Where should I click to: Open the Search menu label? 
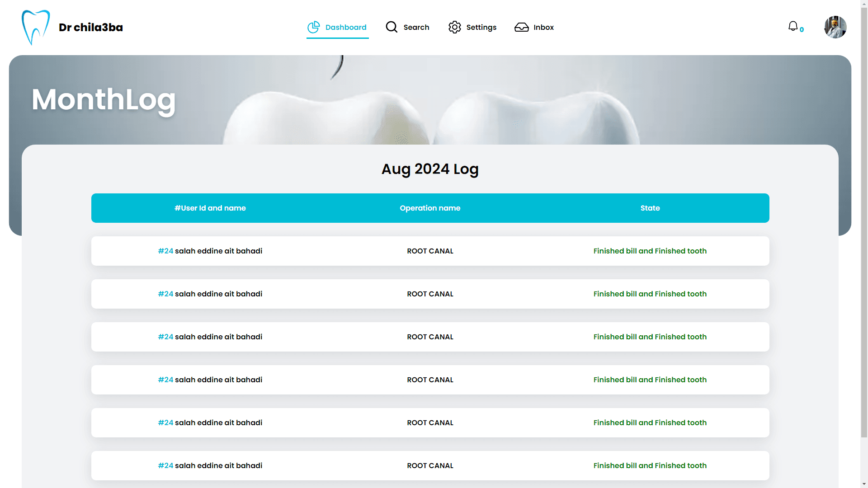(416, 27)
